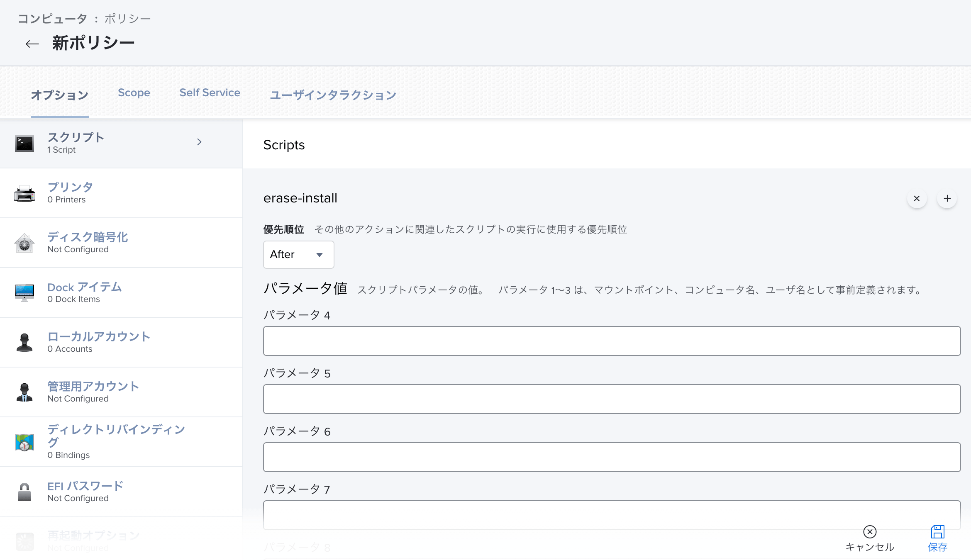Expand スクリプト section chevron

coord(199,142)
